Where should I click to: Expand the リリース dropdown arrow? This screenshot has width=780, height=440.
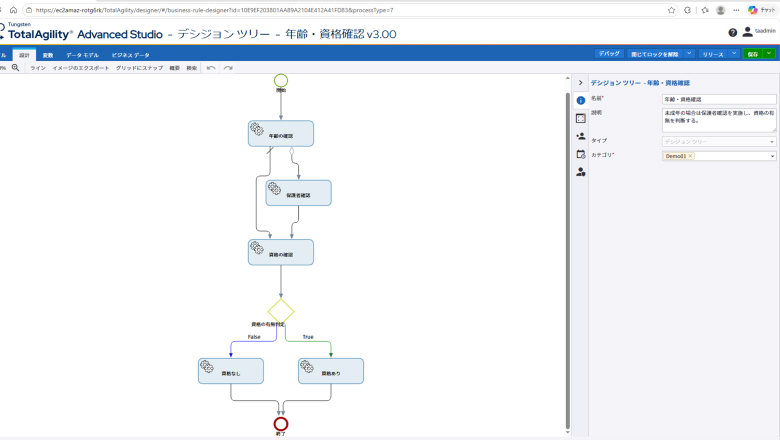click(x=734, y=53)
